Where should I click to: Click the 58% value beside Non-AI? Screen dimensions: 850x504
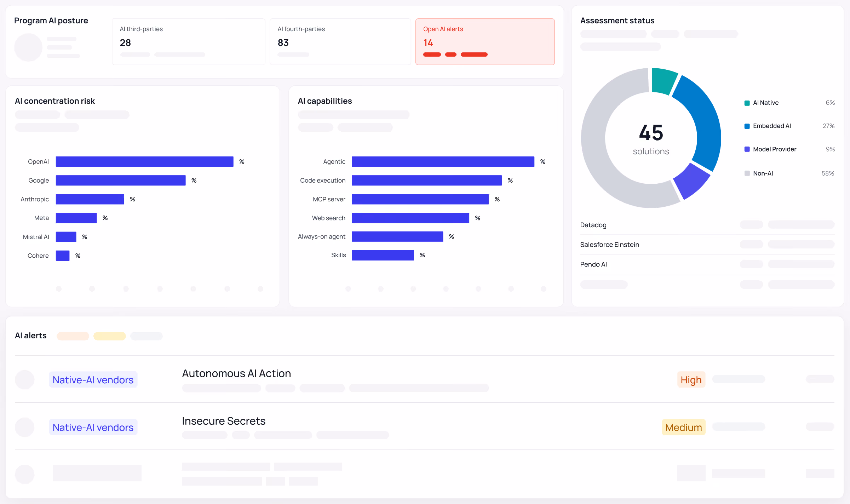[828, 173]
